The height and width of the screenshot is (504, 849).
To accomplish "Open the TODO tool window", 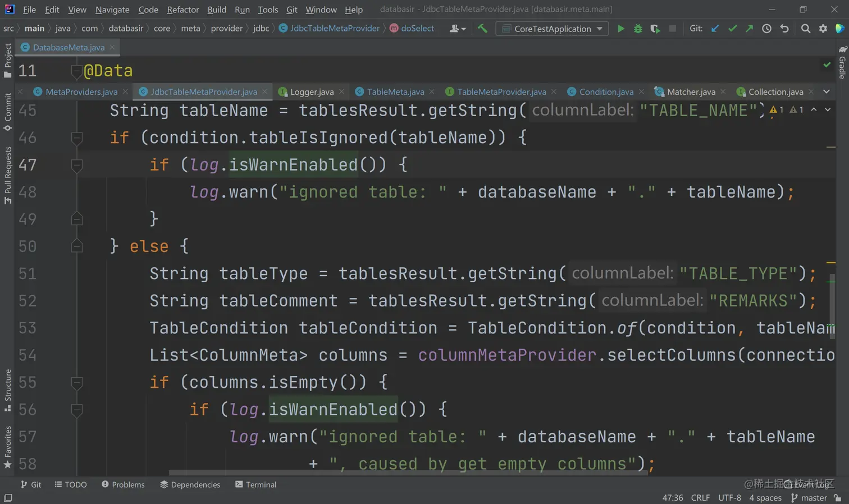I will [71, 484].
